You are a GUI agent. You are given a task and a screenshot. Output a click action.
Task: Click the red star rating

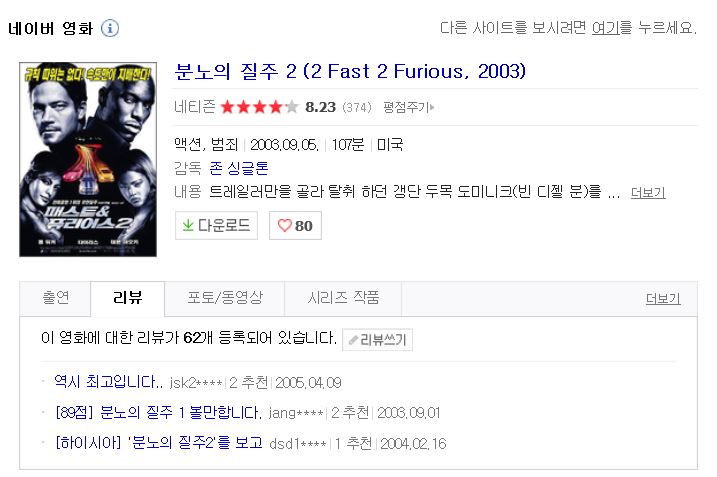(x=259, y=106)
